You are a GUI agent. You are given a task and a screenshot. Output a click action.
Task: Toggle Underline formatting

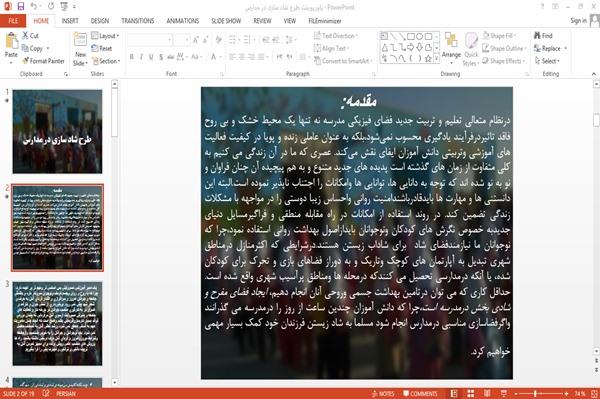tap(151, 57)
